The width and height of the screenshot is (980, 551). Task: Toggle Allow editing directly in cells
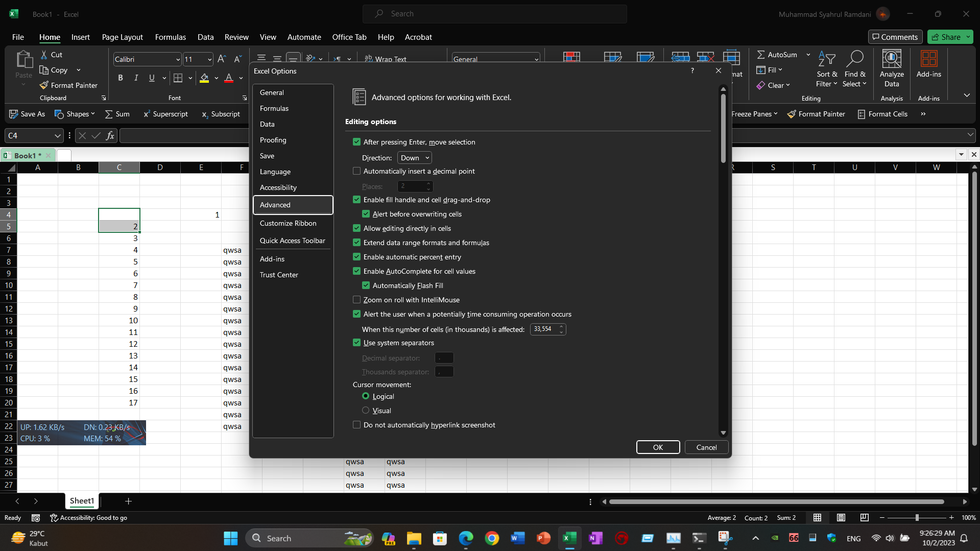click(x=356, y=228)
